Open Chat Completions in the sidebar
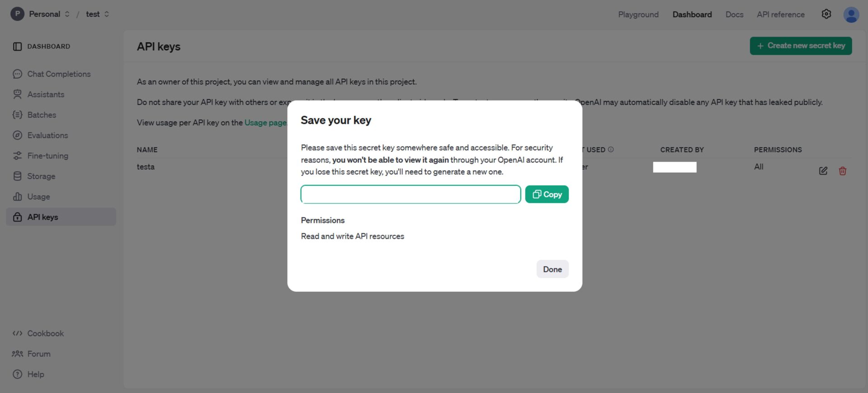 (x=59, y=74)
